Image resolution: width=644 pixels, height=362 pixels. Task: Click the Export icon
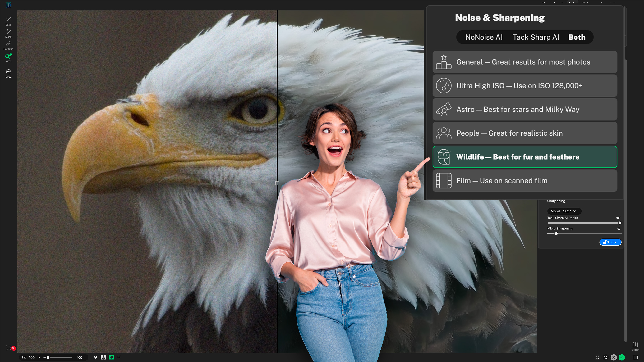click(x=635, y=346)
